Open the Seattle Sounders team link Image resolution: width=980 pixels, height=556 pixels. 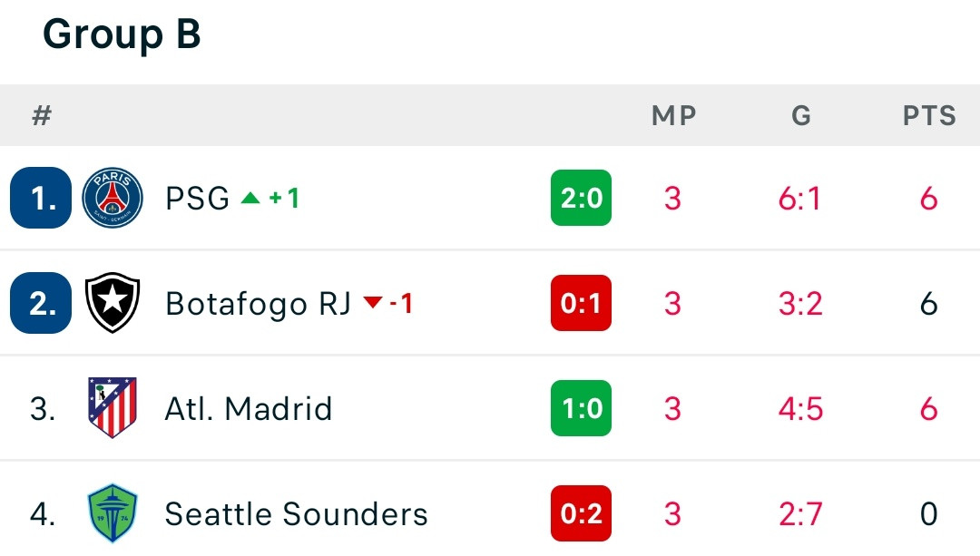tap(296, 514)
